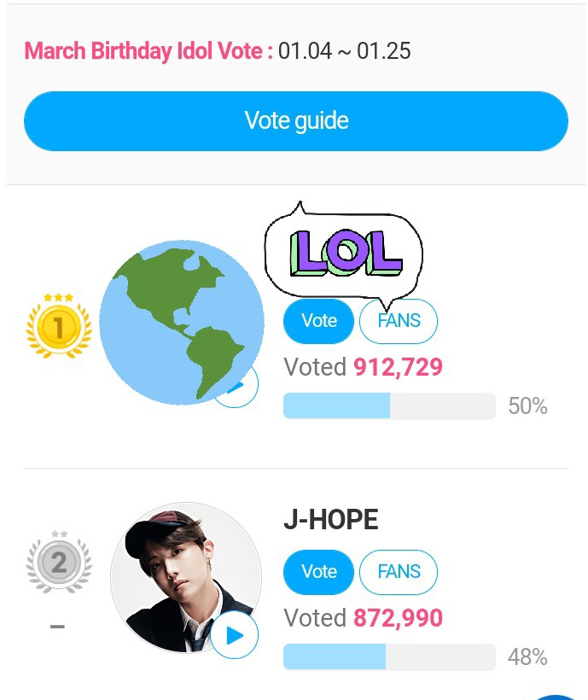Screen dimensions: 588x700
Task: Click the 50% vote progress bar
Action: tap(388, 406)
